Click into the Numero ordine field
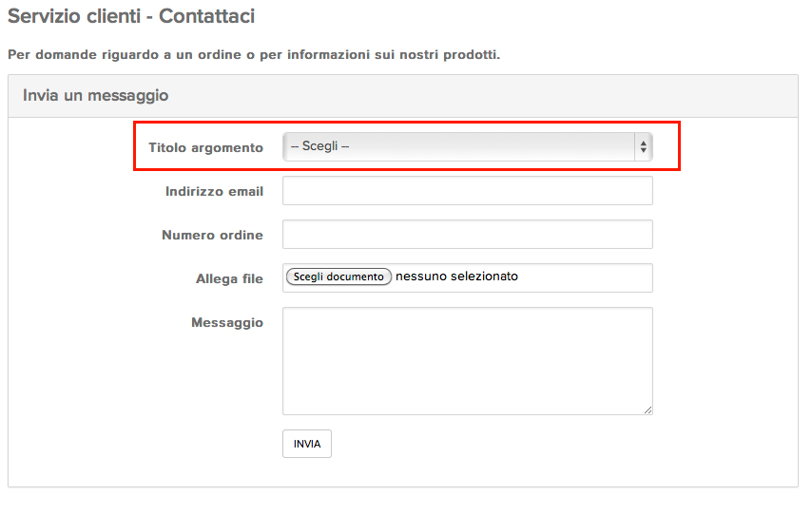The width and height of the screenshot is (812, 515). pos(467,235)
